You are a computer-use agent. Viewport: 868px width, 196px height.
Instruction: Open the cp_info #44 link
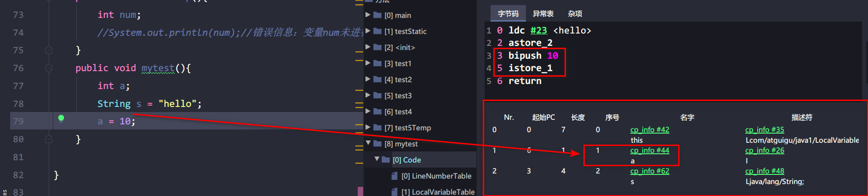coord(650,151)
